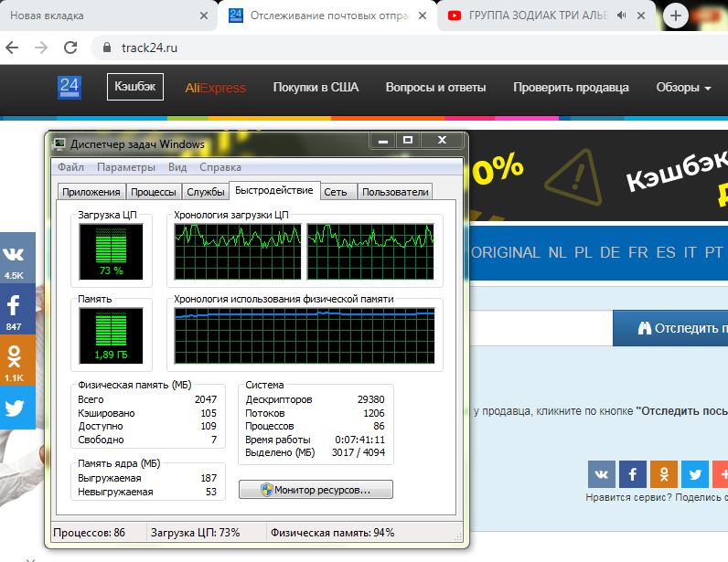The width and height of the screenshot is (728, 562).
Task: Click the 73 % CPU load gauge
Action: 111,251
